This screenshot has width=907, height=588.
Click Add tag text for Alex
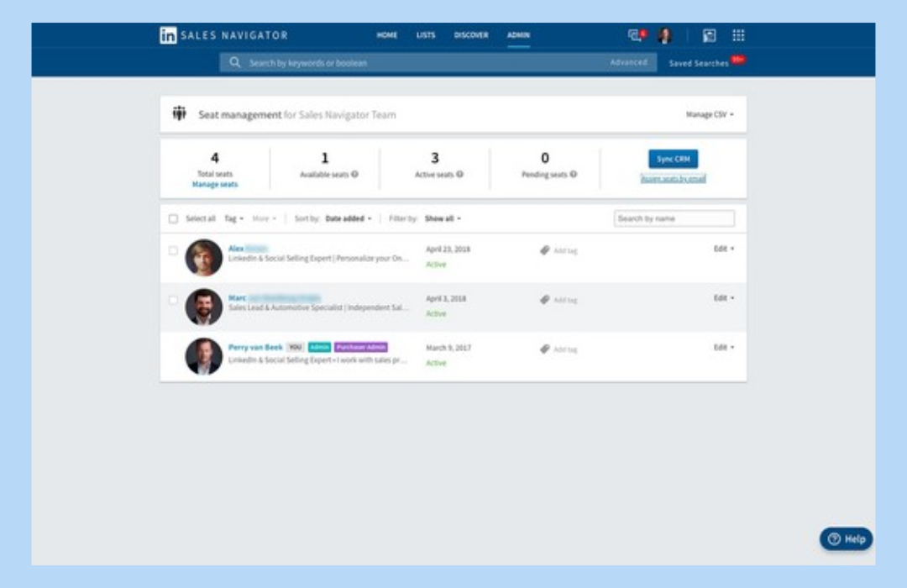[x=565, y=250]
